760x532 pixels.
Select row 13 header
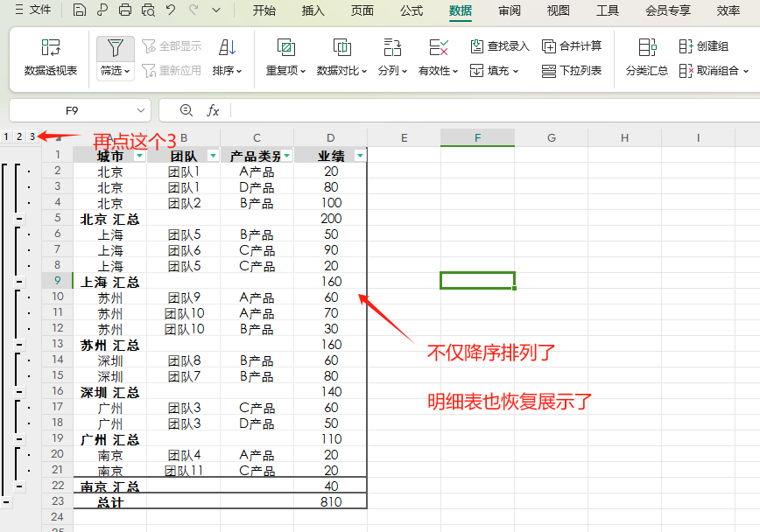click(57, 344)
